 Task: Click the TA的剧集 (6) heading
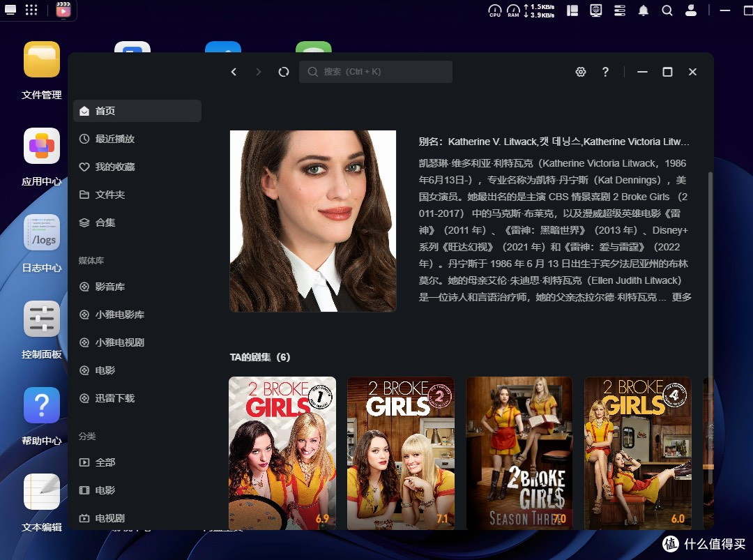coord(260,357)
